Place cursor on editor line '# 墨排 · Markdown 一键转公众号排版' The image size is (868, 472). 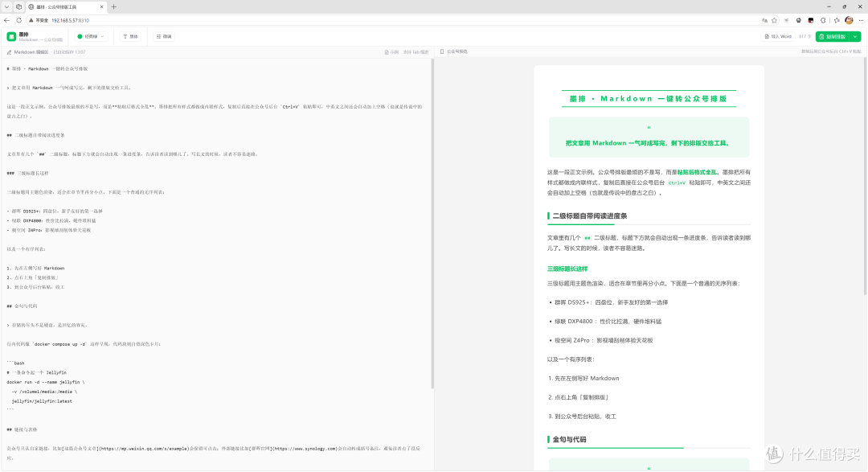(47, 68)
